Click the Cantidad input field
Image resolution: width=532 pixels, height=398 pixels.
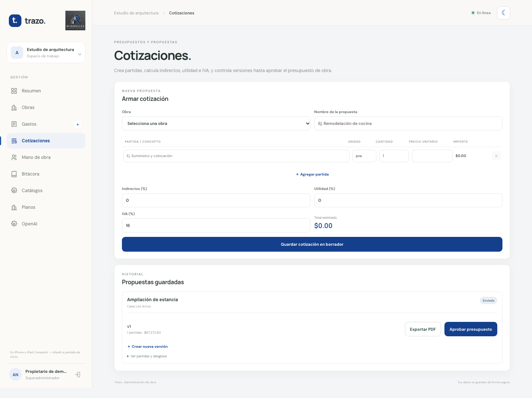pos(394,156)
